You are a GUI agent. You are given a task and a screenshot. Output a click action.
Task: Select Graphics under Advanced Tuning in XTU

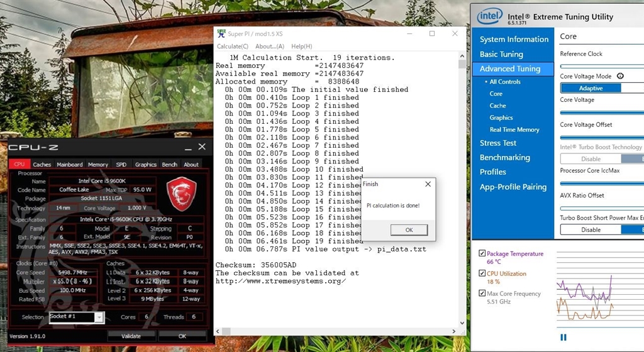pos(501,118)
